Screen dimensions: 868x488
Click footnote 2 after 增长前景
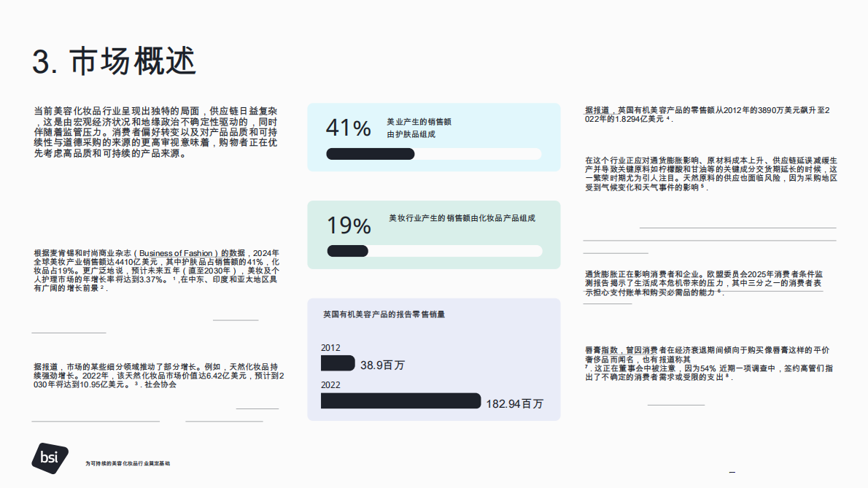(102, 288)
